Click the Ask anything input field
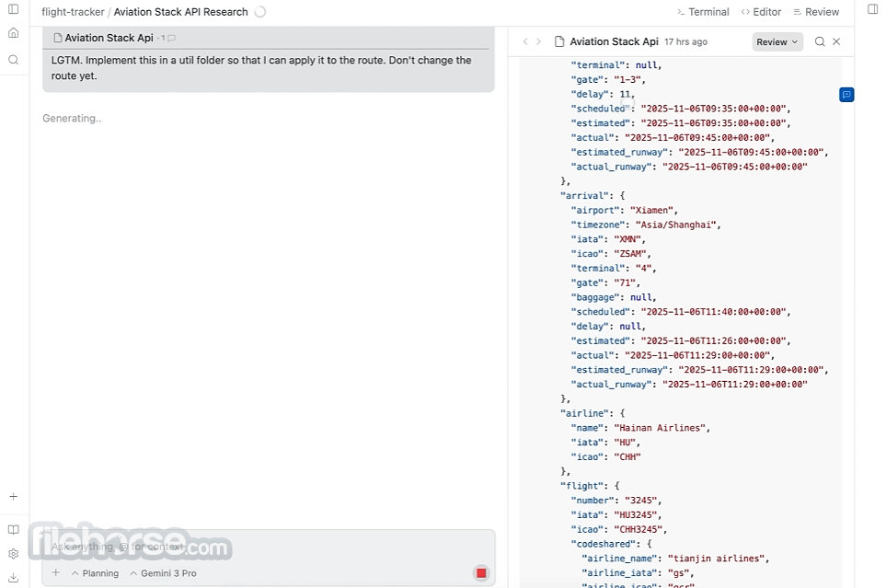This screenshot has height=588, width=886. coord(269,547)
